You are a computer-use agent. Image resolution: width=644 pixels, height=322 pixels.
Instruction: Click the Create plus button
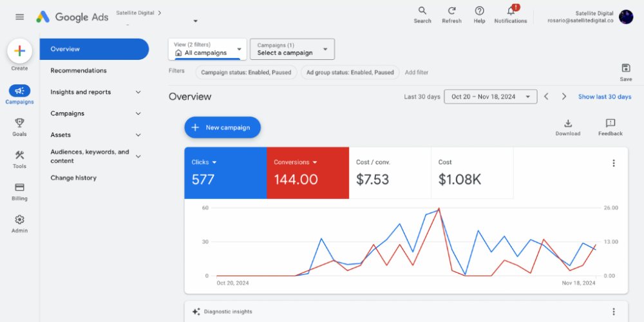[20, 51]
